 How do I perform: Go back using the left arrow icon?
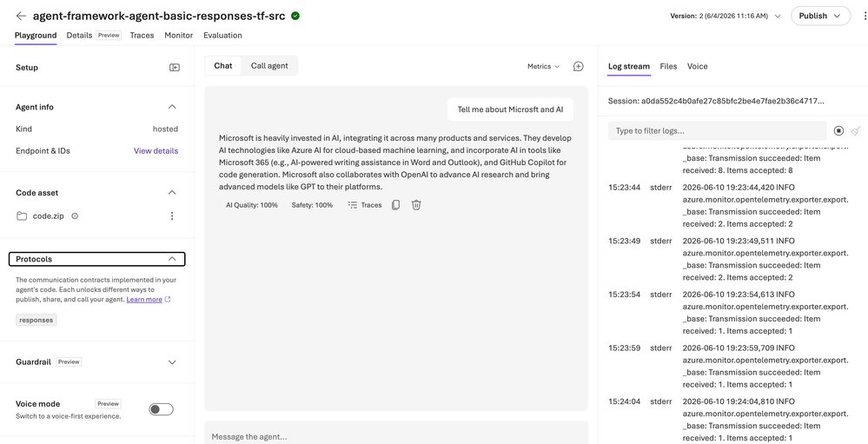21,16
